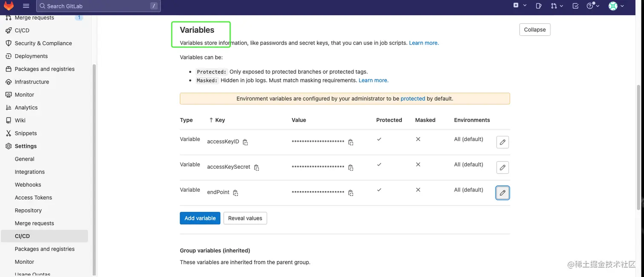Screen dimensions: 644x277
Task: Click the Snippets scissors icon
Action: coord(8,133)
